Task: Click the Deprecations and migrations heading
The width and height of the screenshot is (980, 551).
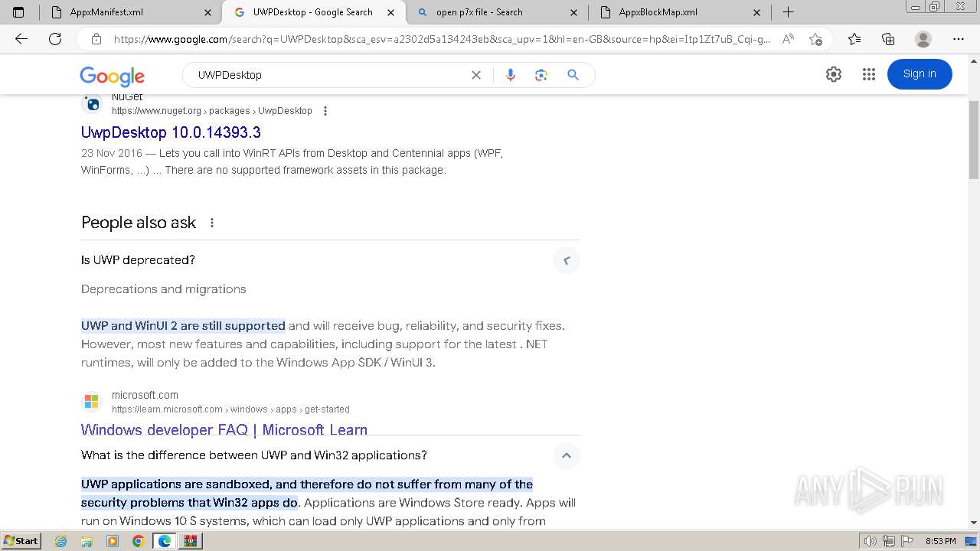Action: [164, 289]
